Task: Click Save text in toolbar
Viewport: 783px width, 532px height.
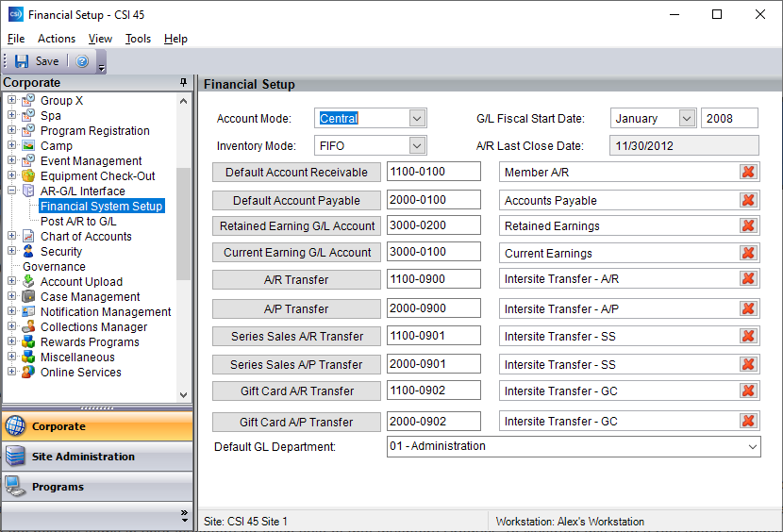Action: (47, 61)
